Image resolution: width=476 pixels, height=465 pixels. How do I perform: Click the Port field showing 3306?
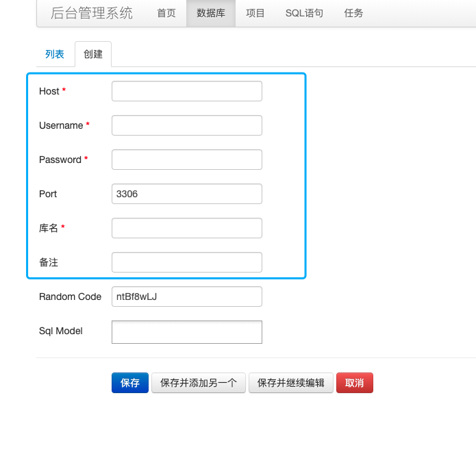[x=186, y=194]
